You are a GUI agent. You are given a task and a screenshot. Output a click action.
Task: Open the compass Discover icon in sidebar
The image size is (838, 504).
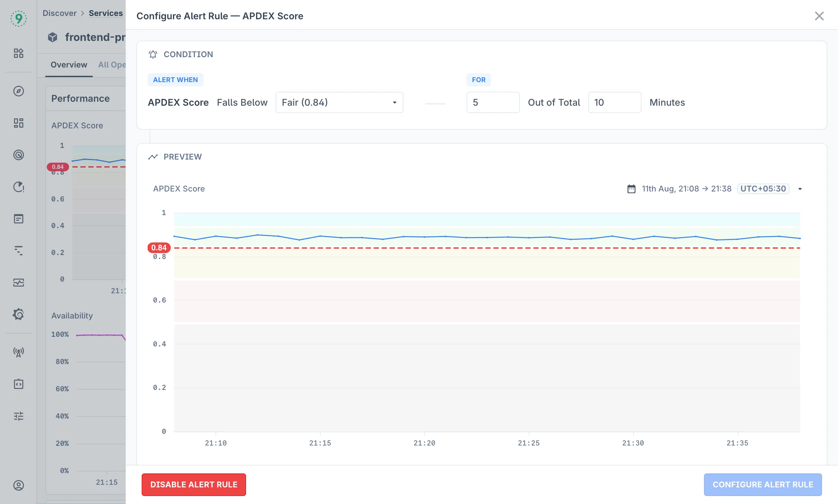(x=18, y=91)
